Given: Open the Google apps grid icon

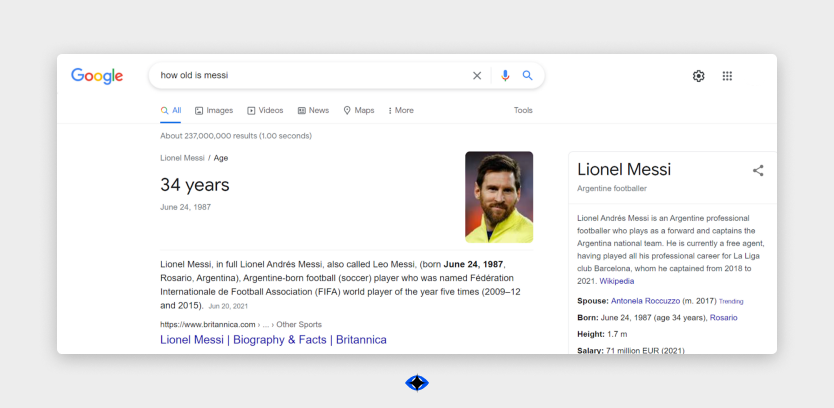Looking at the screenshot, I should (x=727, y=76).
